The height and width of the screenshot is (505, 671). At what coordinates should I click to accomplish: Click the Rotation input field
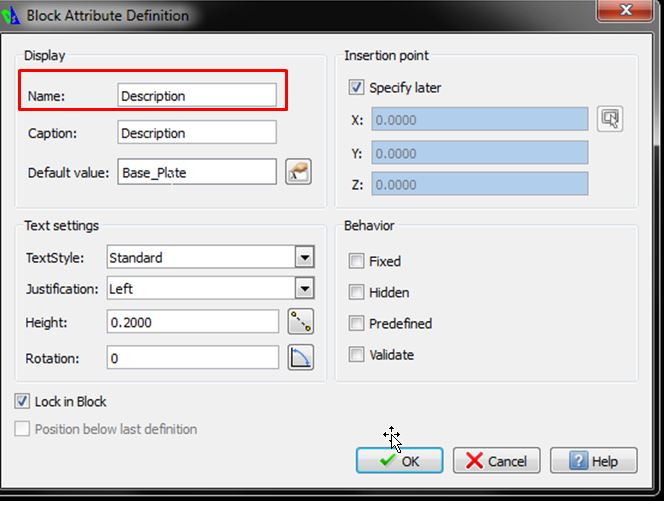pos(193,357)
